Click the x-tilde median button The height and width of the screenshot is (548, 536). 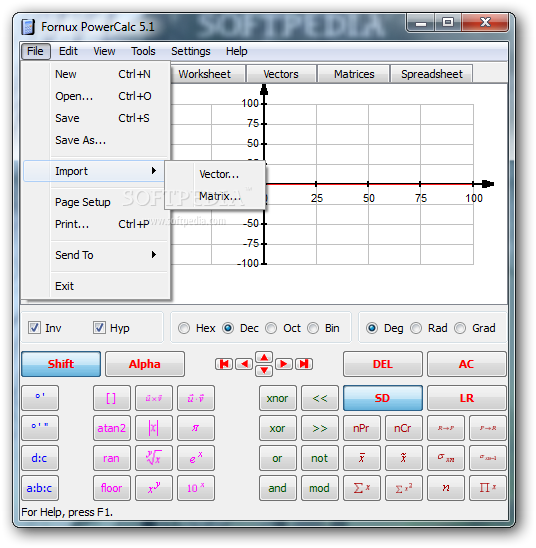(404, 458)
